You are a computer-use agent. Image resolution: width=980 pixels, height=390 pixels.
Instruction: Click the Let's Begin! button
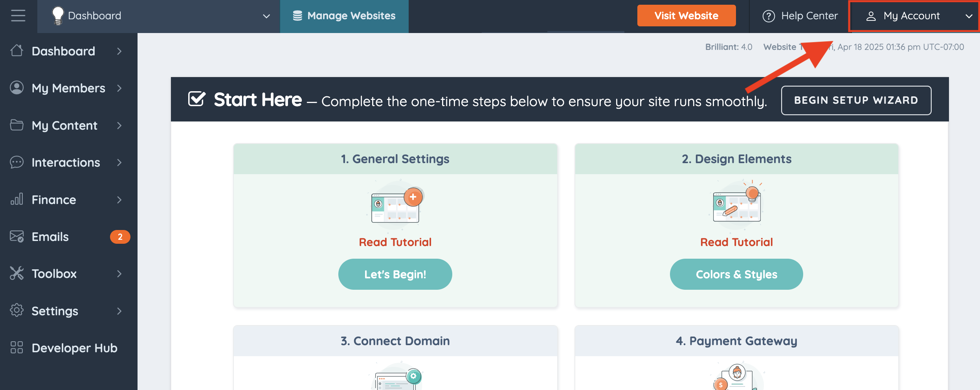coord(395,274)
